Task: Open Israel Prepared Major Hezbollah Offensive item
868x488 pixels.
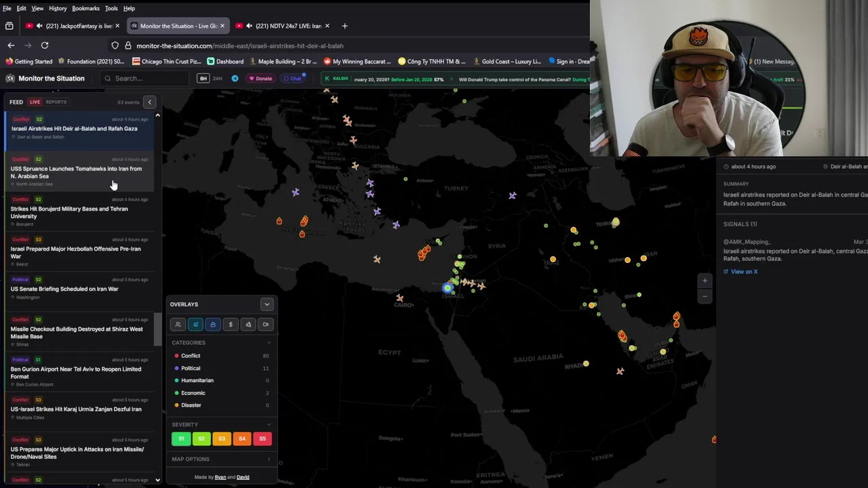Action: coord(79,253)
